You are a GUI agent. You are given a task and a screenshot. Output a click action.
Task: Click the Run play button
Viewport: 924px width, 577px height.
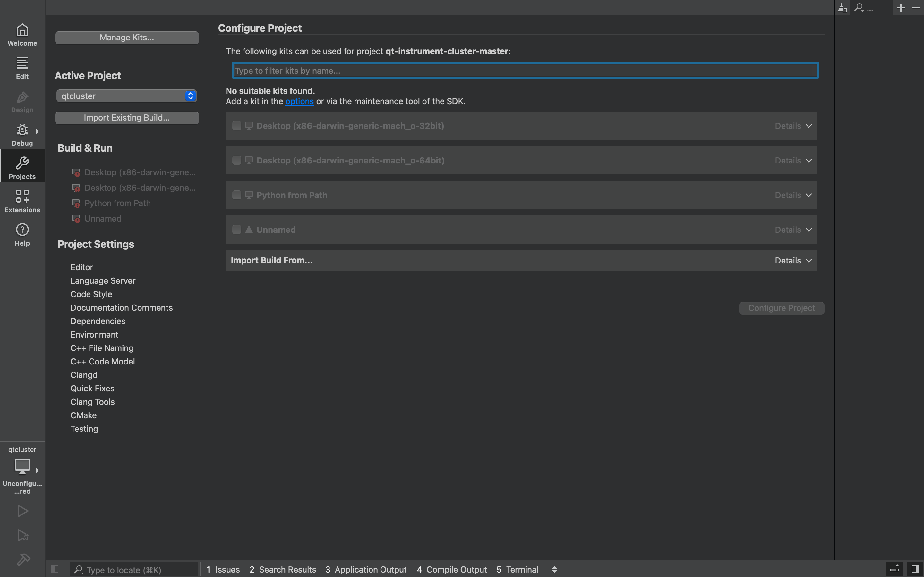click(23, 511)
